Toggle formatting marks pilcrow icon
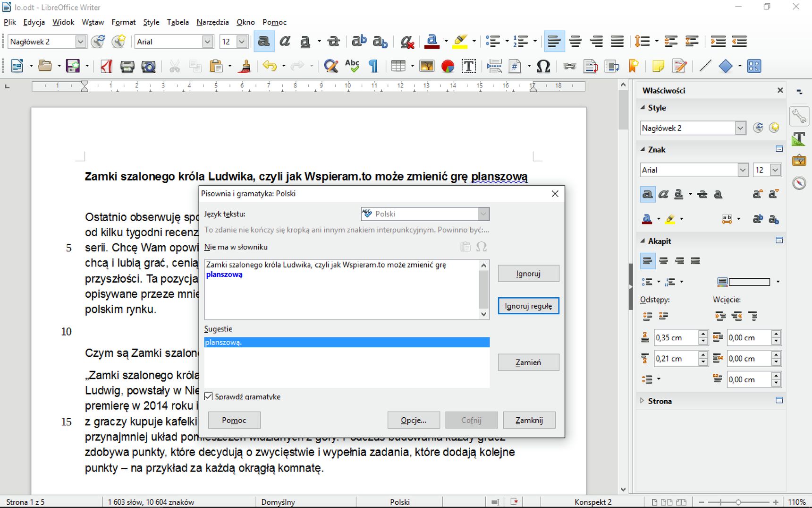Screen dimensions: 812x508 373,66
